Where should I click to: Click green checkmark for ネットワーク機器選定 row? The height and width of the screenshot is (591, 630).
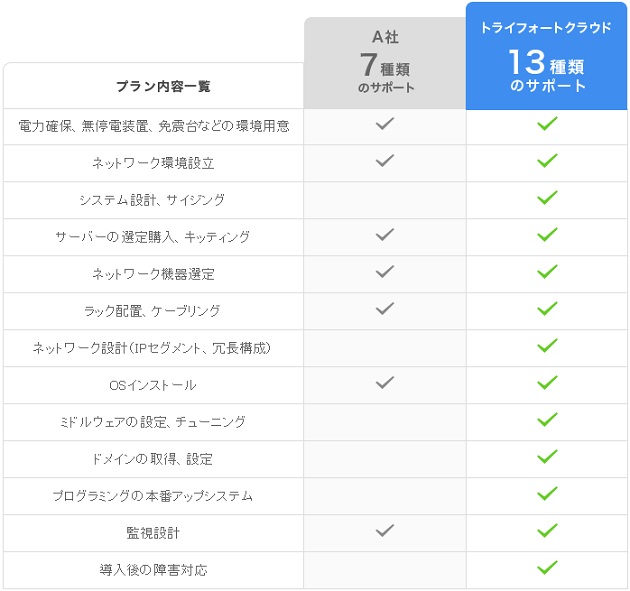click(x=547, y=271)
